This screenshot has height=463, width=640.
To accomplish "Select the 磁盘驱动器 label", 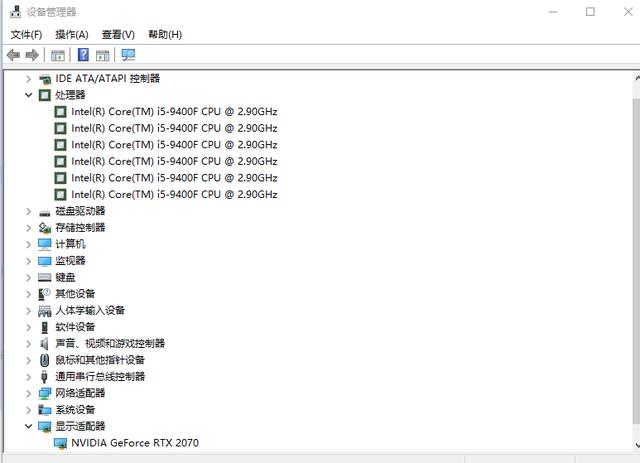I will 80,211.
